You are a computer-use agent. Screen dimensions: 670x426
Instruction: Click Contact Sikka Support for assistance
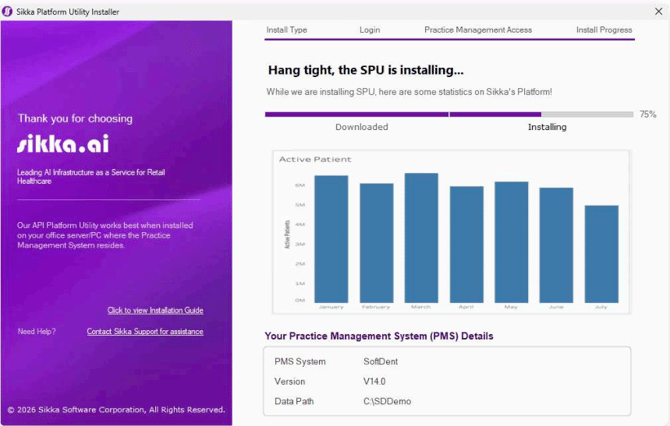pyautogui.click(x=145, y=331)
